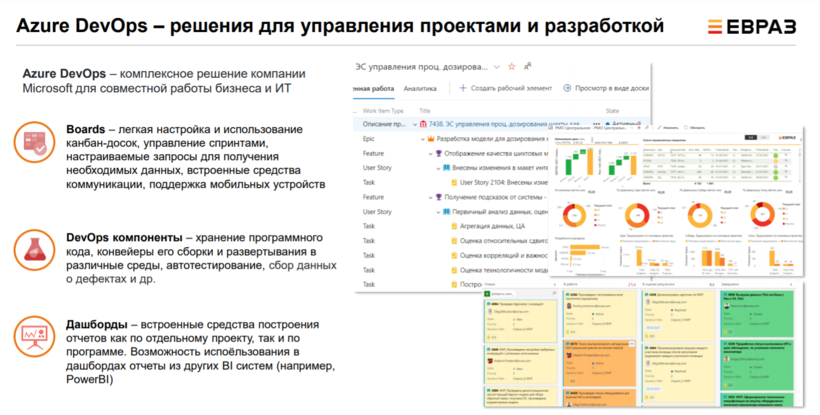
Task: Click the green plus icon to add an item
Action: (x=462, y=89)
